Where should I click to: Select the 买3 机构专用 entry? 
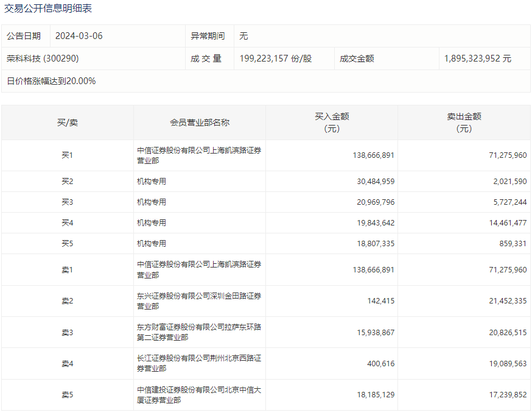coord(152,202)
